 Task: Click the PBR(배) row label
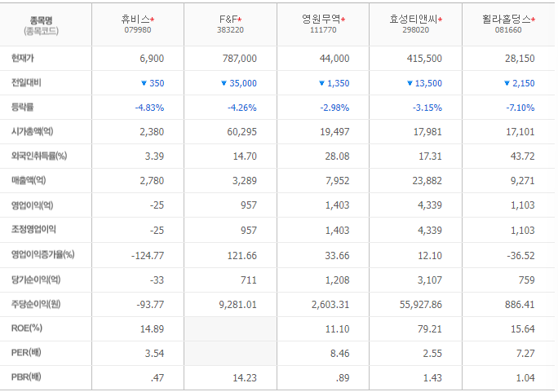(x=26, y=377)
